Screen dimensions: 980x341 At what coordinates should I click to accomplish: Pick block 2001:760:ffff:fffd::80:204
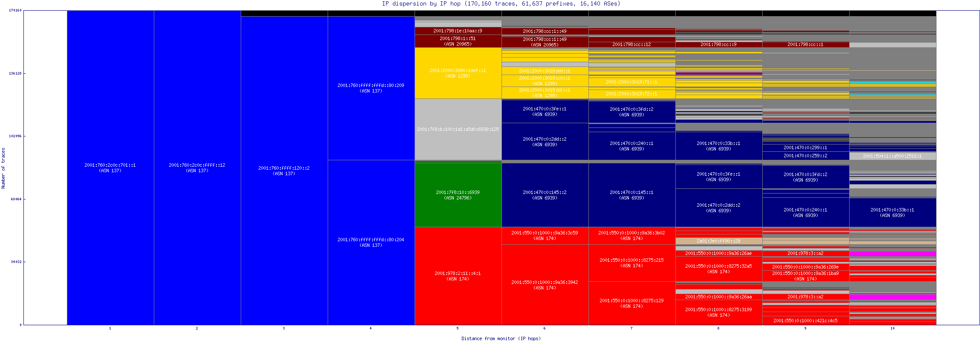click(x=371, y=243)
